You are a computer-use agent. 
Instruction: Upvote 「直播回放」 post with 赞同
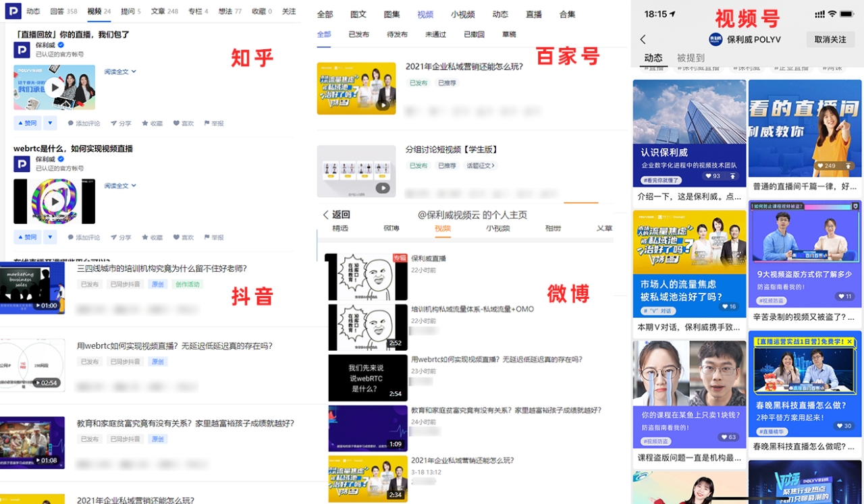tap(27, 123)
